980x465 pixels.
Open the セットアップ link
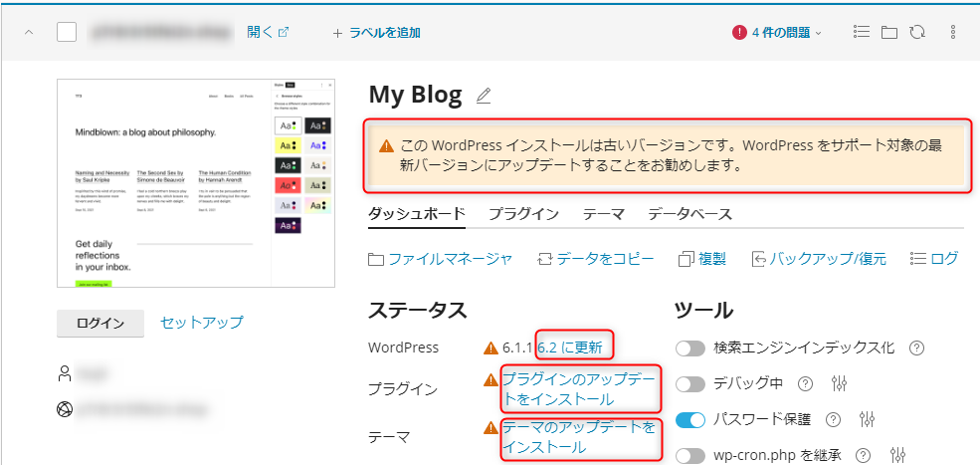click(201, 323)
